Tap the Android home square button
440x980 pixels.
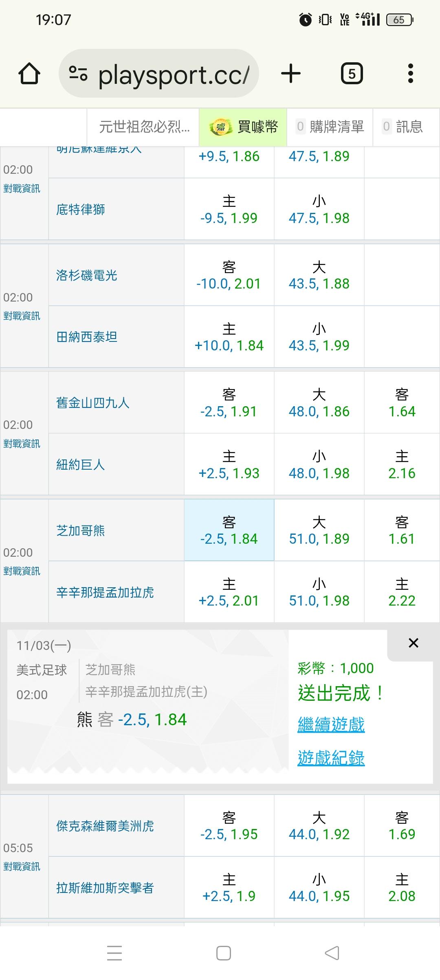tap(223, 953)
